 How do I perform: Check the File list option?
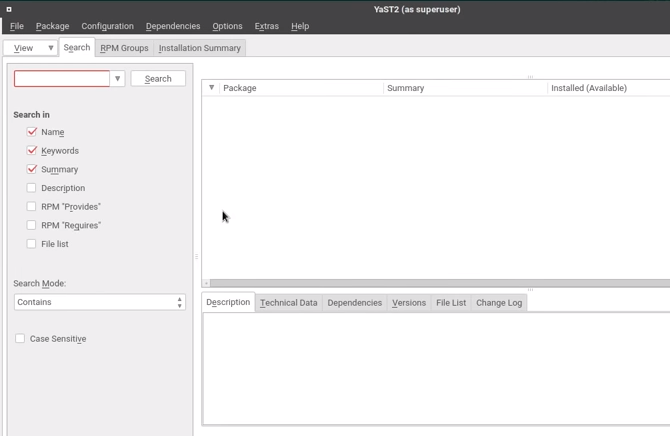[32, 244]
